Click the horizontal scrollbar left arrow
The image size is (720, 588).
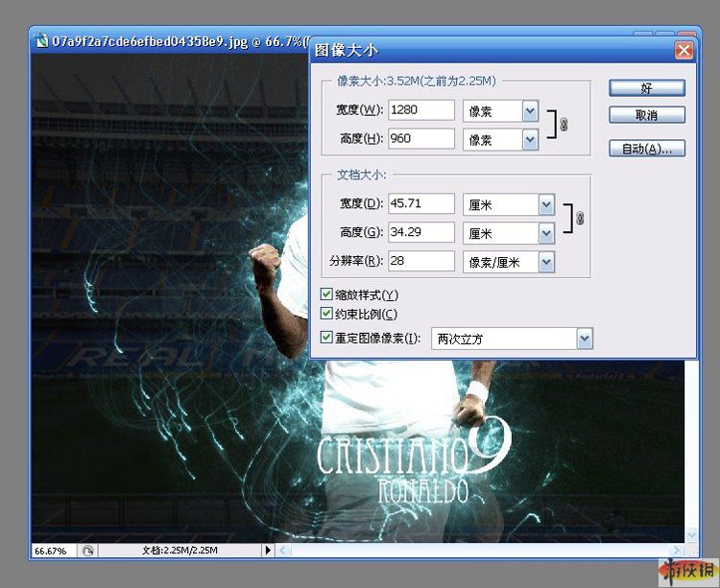(x=283, y=550)
